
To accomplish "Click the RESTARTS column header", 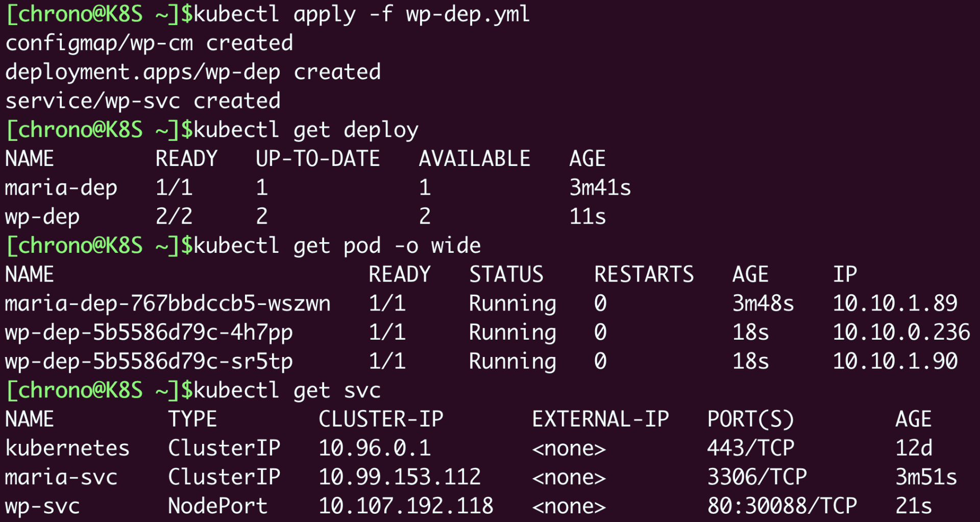I will pyautogui.click(x=644, y=275).
